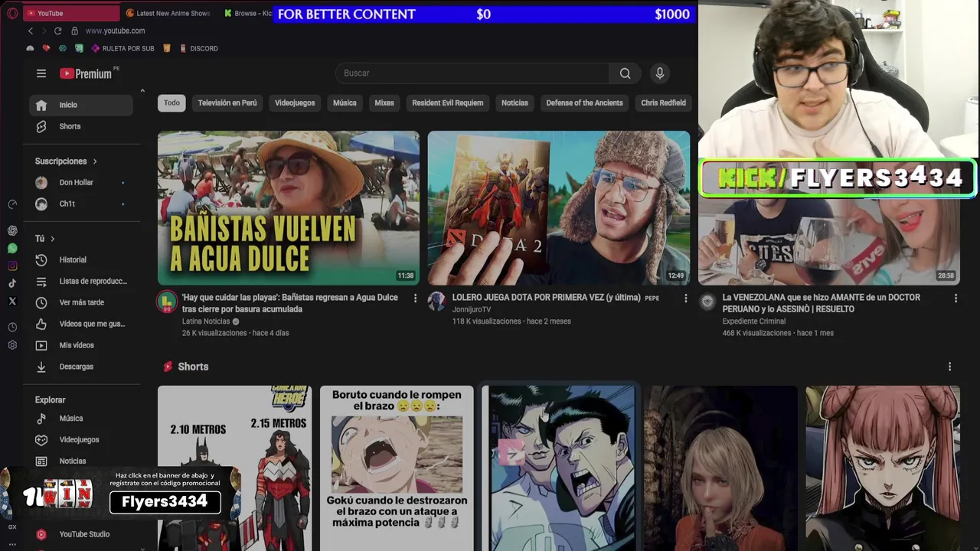Select the Resident Evil Requiem chip
This screenshot has width=980, height=551.
[x=448, y=103]
